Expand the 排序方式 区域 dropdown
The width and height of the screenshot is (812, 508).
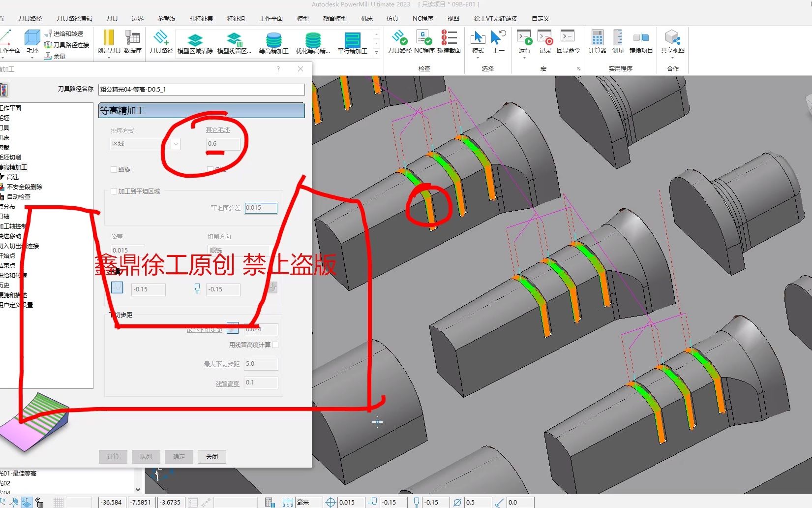click(176, 144)
